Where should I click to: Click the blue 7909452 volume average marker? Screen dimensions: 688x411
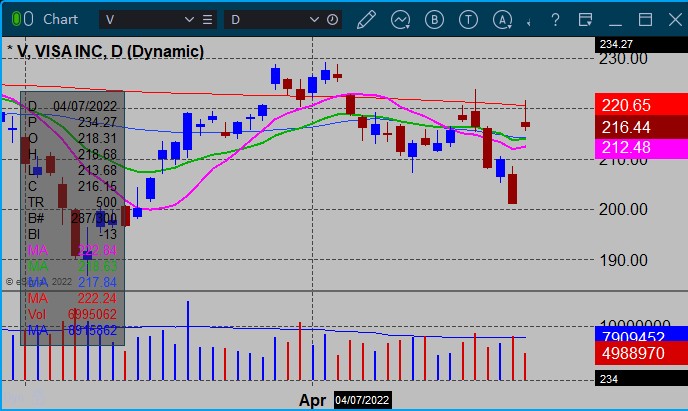pos(641,335)
